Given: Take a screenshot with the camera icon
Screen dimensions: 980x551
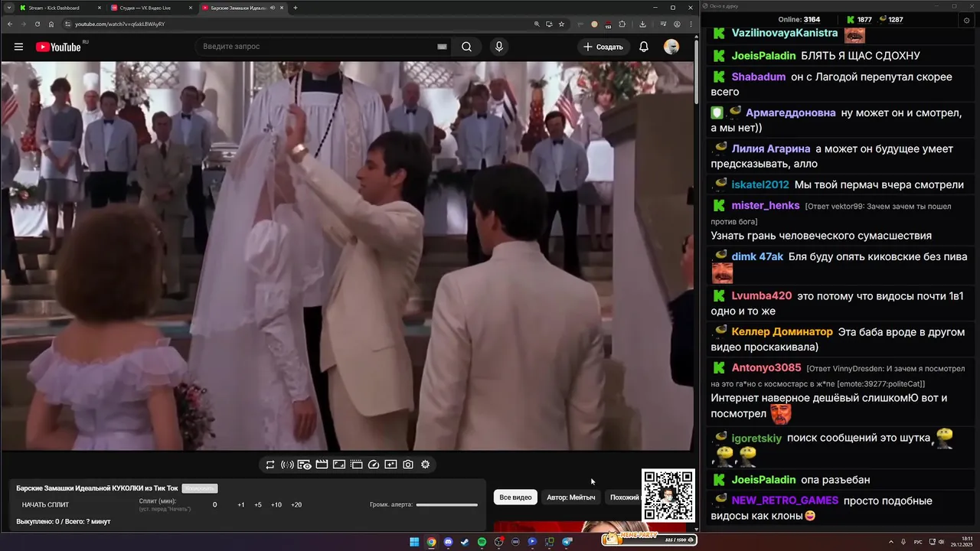Looking at the screenshot, I should (408, 465).
